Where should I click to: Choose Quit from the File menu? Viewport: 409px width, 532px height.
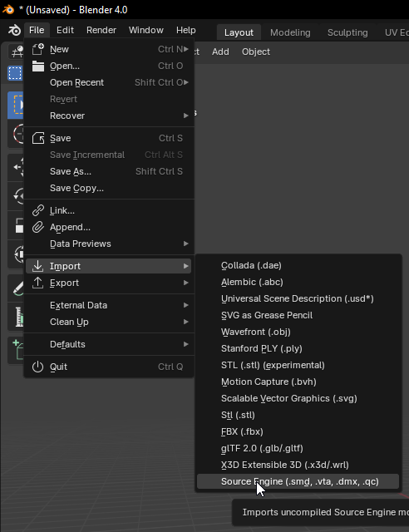(109, 367)
